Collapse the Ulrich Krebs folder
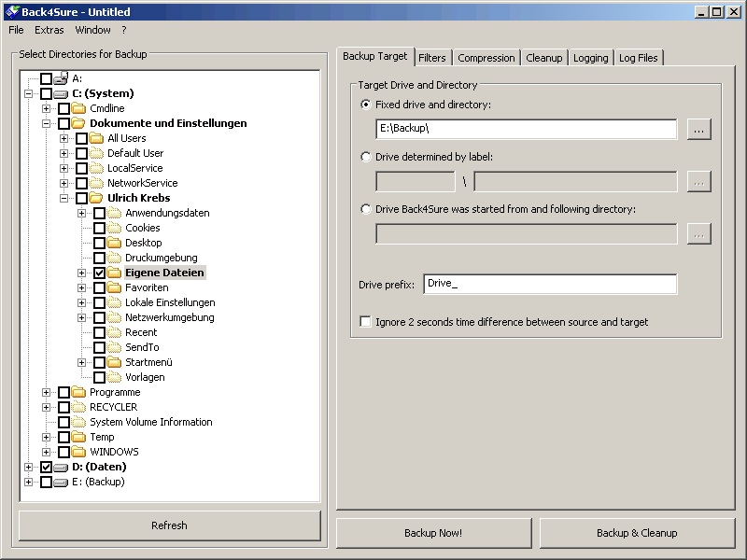 (x=65, y=197)
